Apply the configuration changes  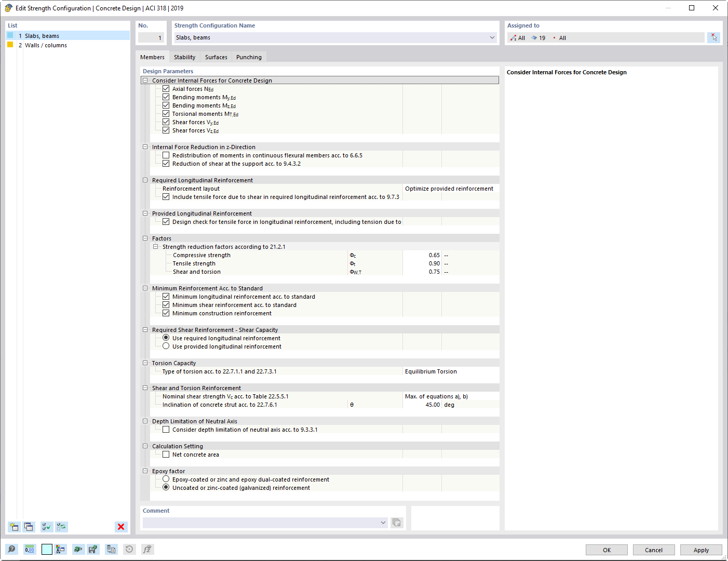tap(701, 550)
